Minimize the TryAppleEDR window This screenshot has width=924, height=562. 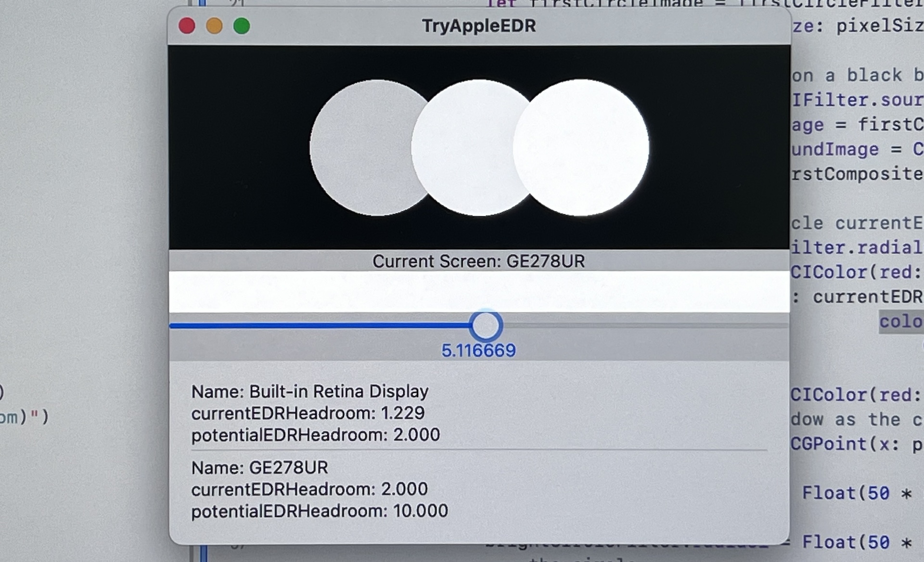(x=214, y=26)
